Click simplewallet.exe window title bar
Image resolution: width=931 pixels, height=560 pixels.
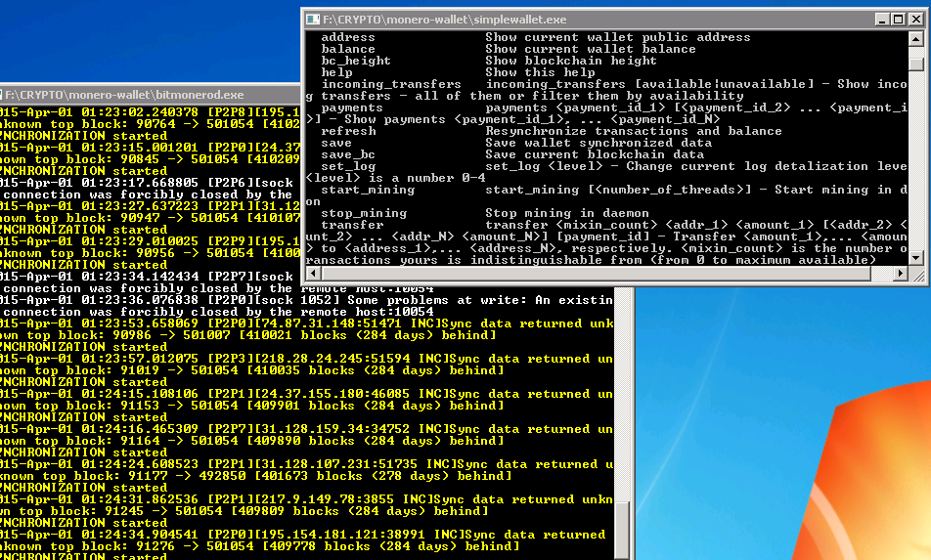(x=598, y=20)
